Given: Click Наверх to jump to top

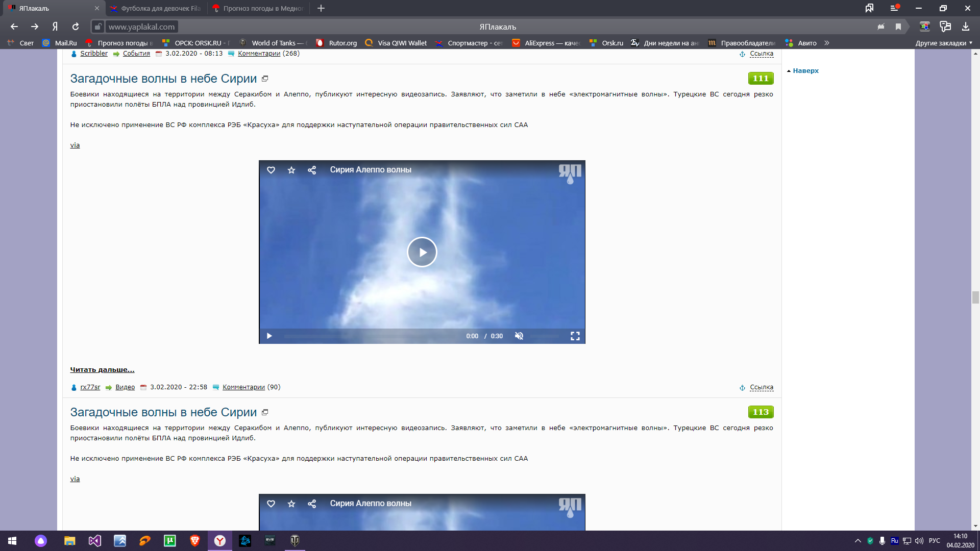Looking at the screenshot, I should pyautogui.click(x=805, y=71).
